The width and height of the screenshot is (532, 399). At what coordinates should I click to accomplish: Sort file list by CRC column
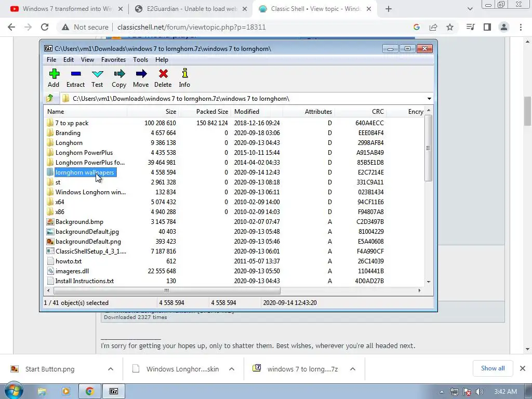pyautogui.click(x=361, y=112)
